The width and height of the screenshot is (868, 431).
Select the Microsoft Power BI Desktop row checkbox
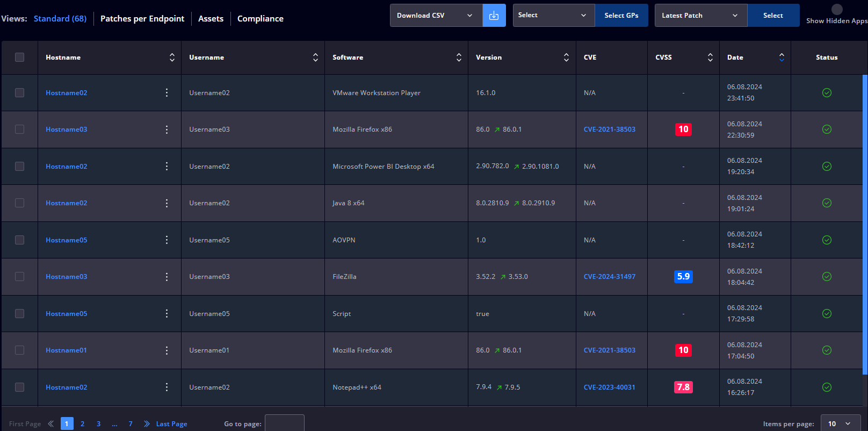[20, 166]
